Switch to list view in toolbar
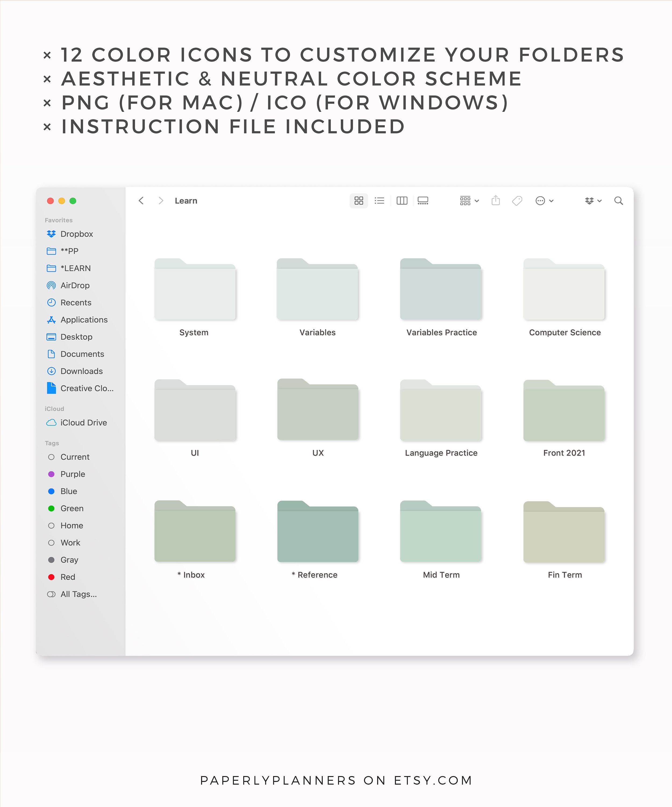This screenshot has width=672, height=807. click(379, 201)
